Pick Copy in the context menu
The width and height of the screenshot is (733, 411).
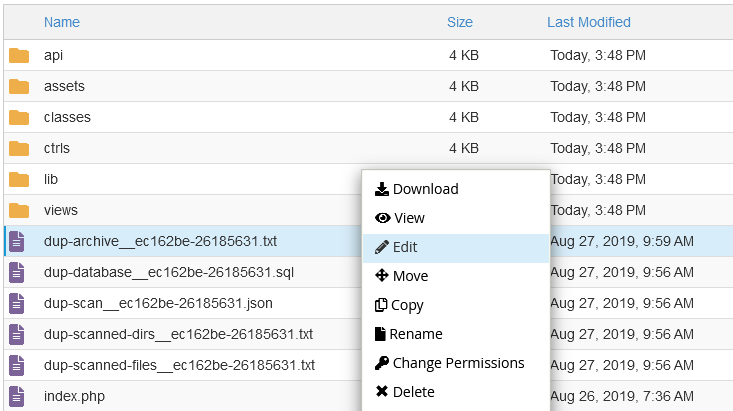(408, 305)
